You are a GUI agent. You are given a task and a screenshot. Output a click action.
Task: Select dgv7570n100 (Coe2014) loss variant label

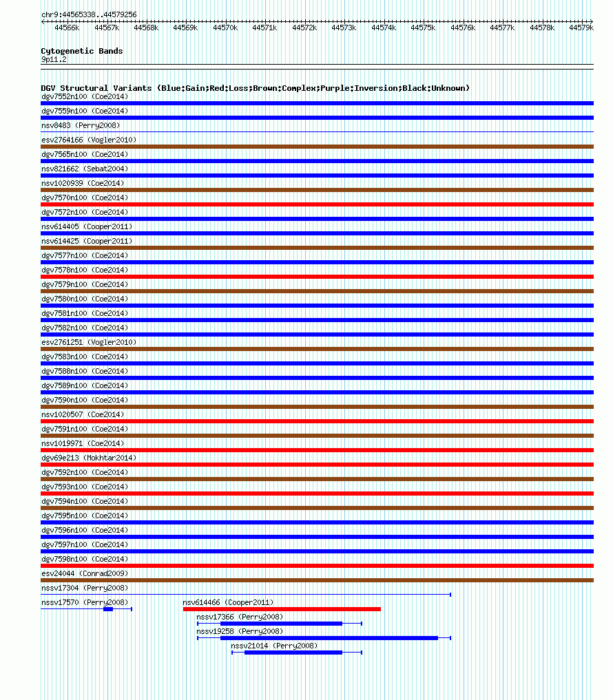[85, 198]
